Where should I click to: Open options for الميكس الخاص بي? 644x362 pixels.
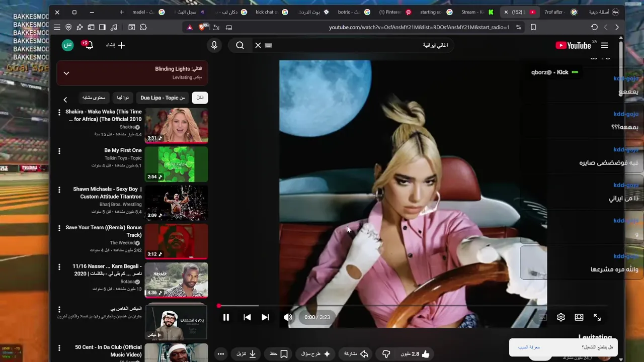tap(59, 310)
